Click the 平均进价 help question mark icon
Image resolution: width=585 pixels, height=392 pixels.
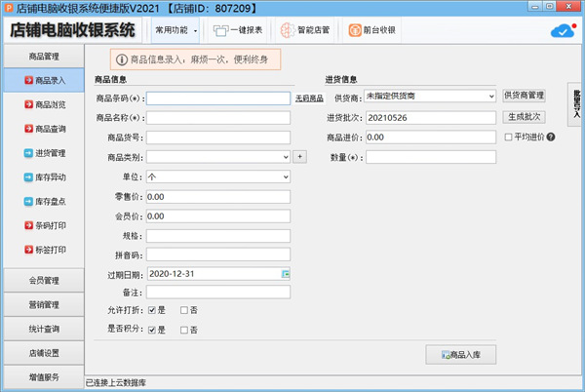tap(551, 137)
